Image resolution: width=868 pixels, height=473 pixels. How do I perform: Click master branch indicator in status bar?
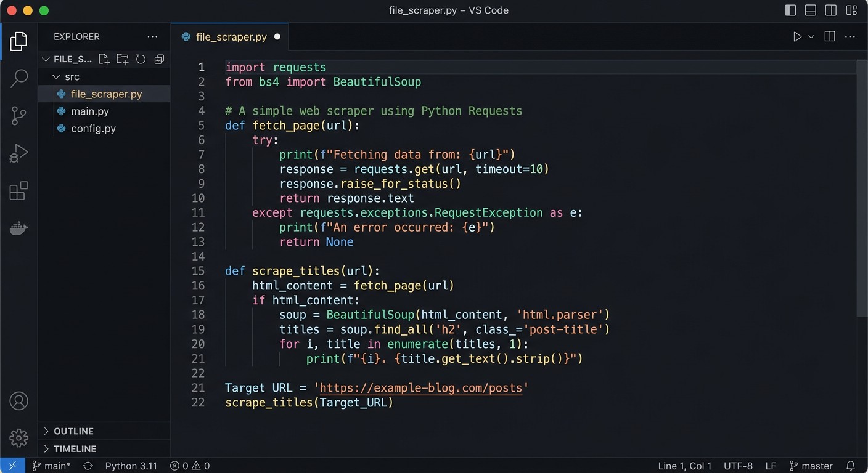click(x=811, y=466)
